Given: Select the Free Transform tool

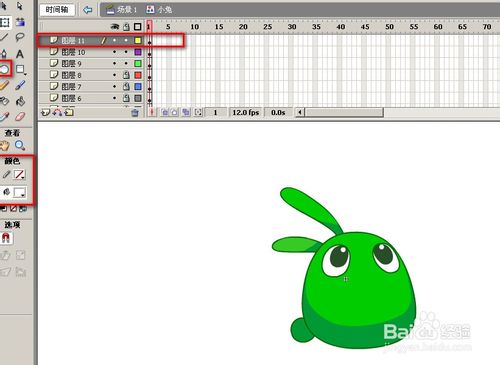Looking at the screenshot, I should click(5, 22).
